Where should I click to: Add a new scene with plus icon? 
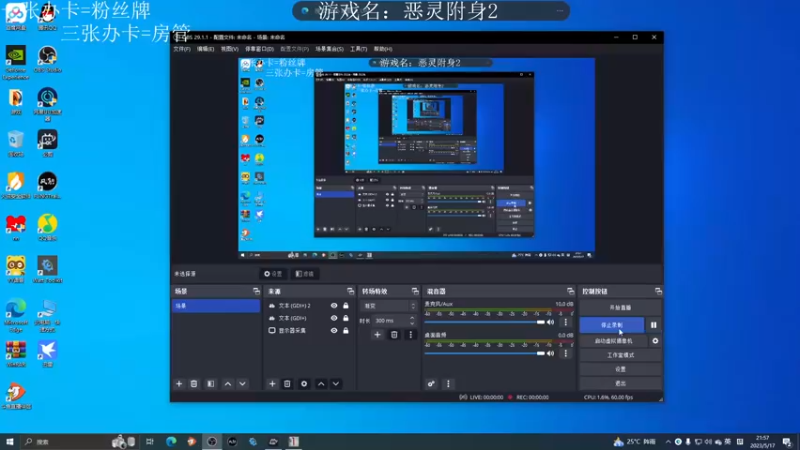tap(179, 384)
